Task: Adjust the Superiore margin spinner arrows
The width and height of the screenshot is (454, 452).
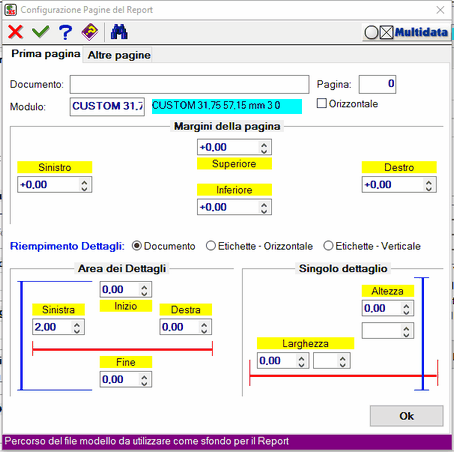Action: point(264,147)
